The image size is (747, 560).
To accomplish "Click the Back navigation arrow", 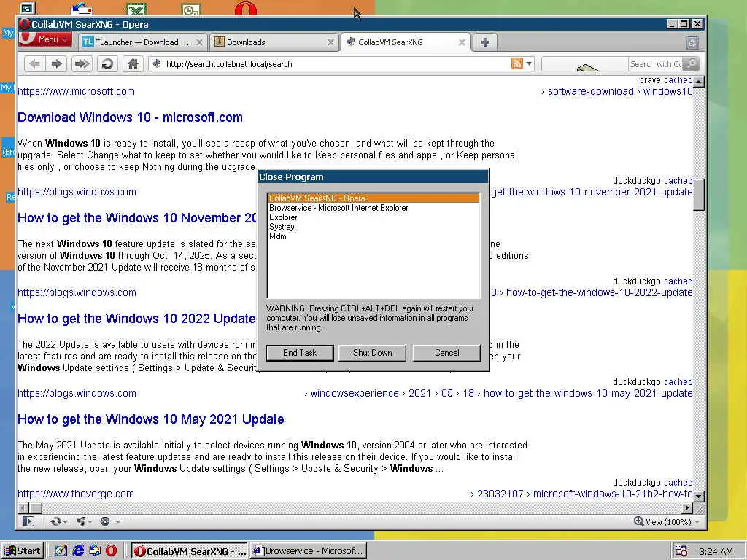I will (x=34, y=64).
